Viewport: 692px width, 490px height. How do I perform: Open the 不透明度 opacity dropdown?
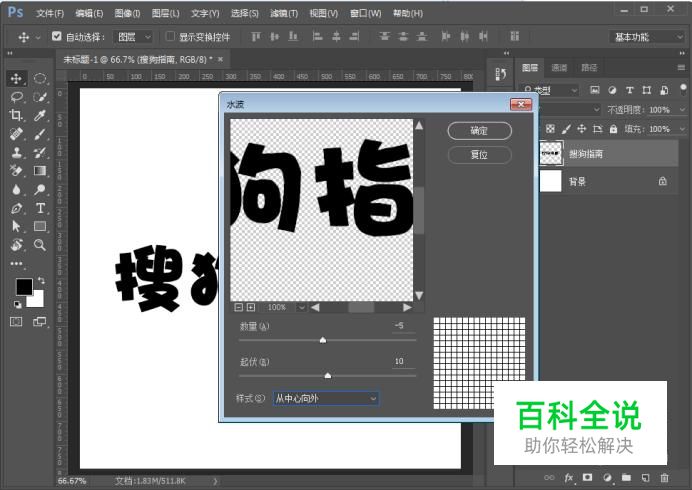tap(683, 109)
